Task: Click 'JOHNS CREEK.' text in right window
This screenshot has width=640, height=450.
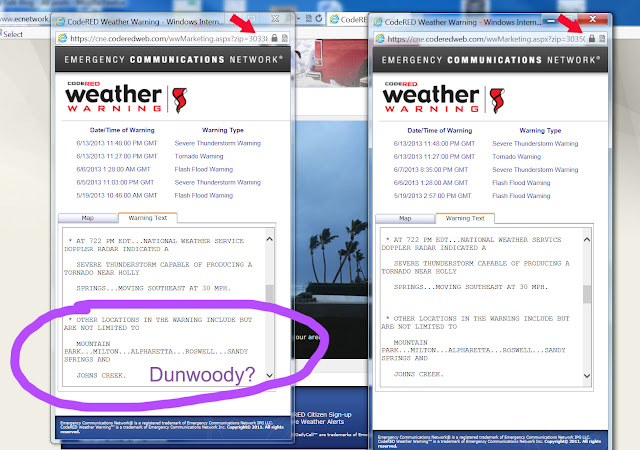Action: pos(418,374)
